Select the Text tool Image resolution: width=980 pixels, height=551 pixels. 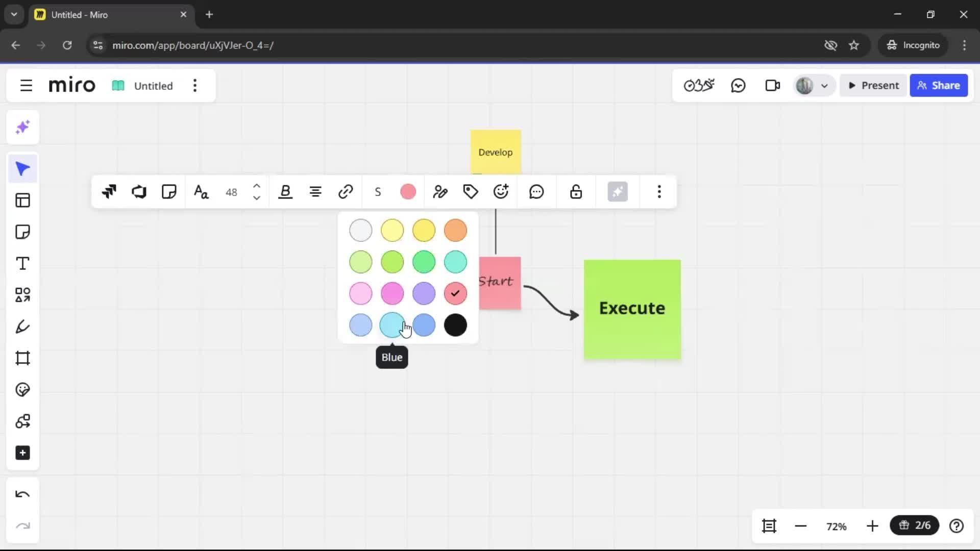click(22, 264)
